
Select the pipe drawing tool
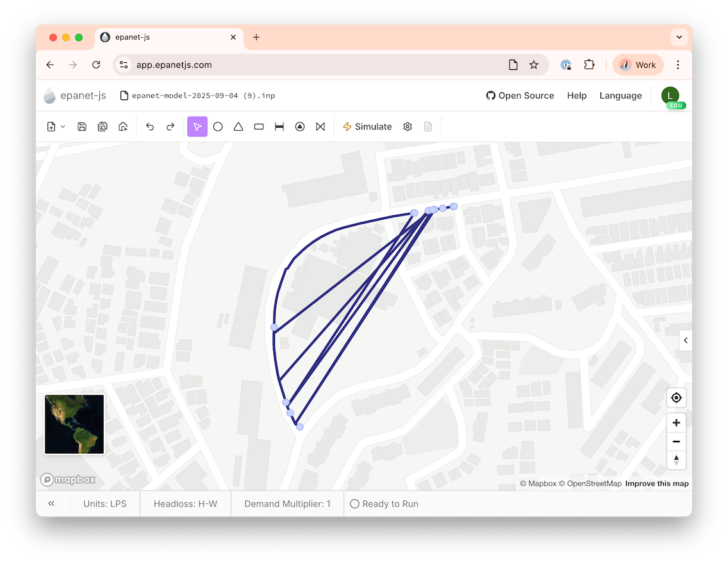tap(279, 127)
